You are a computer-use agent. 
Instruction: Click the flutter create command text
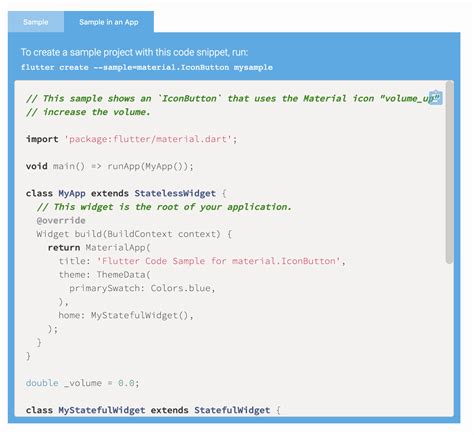pos(147,67)
